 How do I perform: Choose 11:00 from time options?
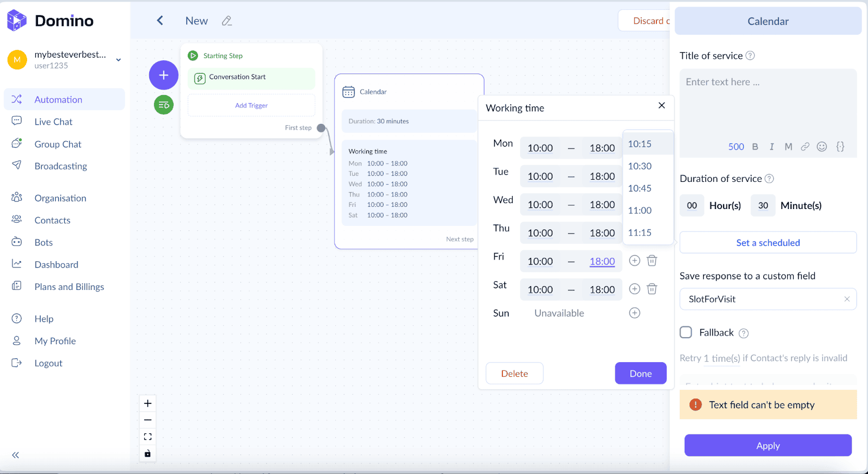[648, 211]
